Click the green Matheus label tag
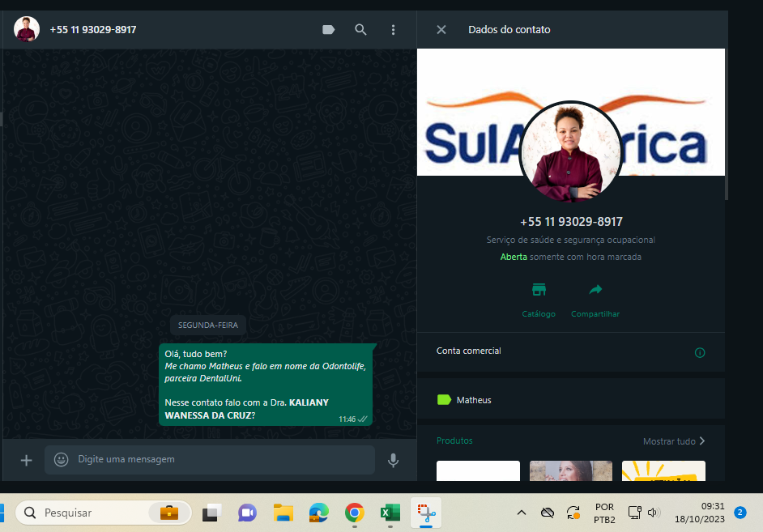Image resolution: width=763 pixels, height=532 pixels. (444, 400)
